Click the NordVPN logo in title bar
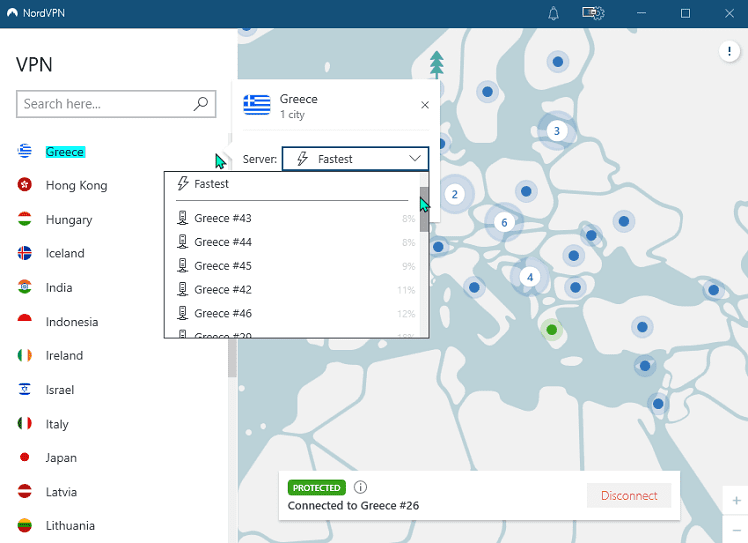 12,13
